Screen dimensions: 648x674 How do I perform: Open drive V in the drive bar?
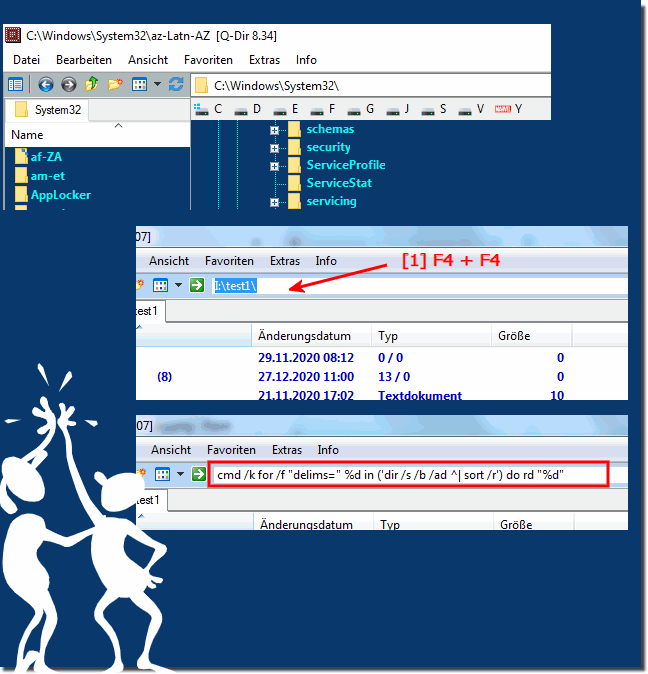click(x=471, y=109)
